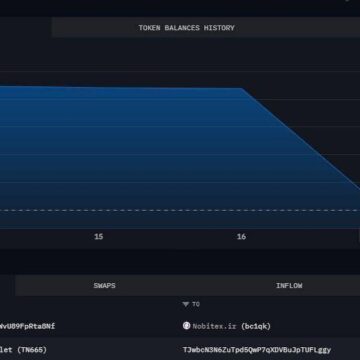This screenshot has height=360, width=360.
Task: Open the wallet labeled (TN665)
Action: click(x=23, y=350)
